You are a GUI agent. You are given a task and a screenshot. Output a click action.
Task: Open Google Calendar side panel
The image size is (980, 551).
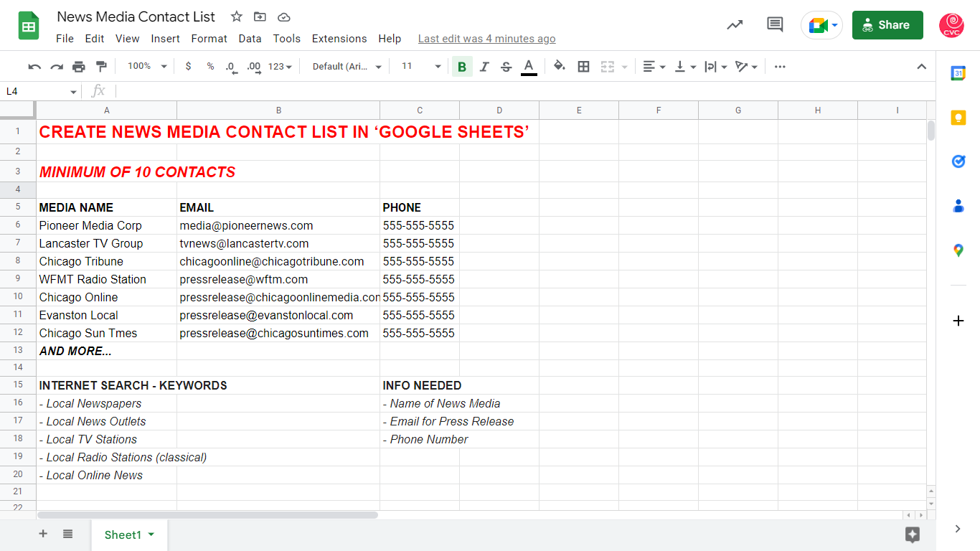(958, 73)
